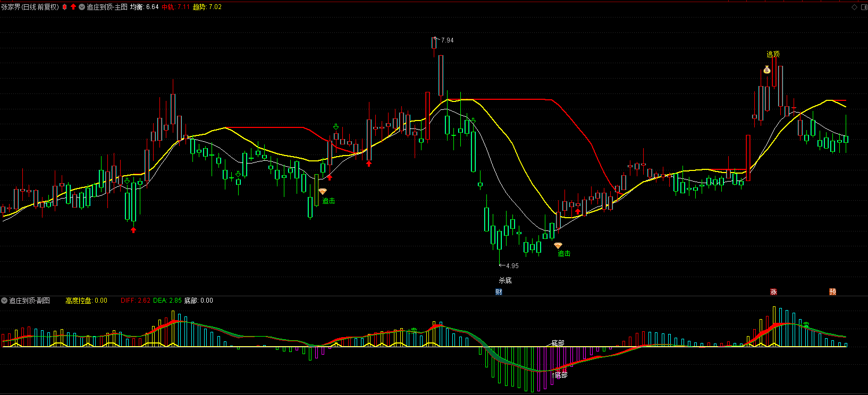
Task: Click the 追庄到顶-副图 sub-chart name
Action: (30, 300)
